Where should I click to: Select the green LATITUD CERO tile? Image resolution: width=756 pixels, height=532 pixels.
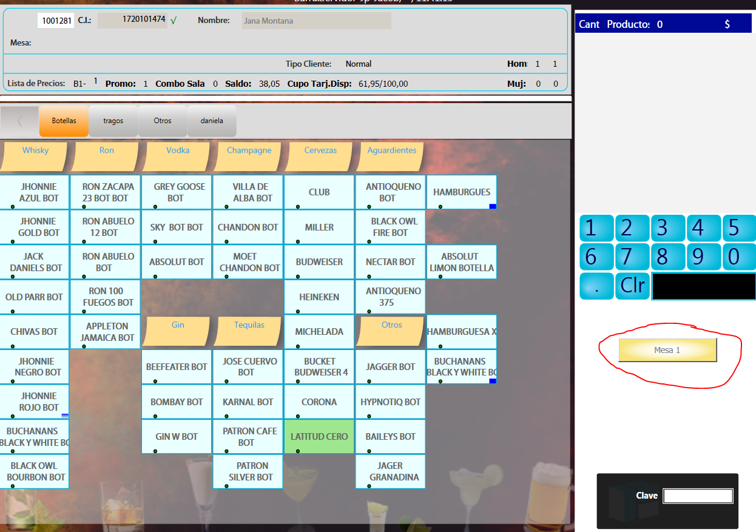[x=319, y=437]
